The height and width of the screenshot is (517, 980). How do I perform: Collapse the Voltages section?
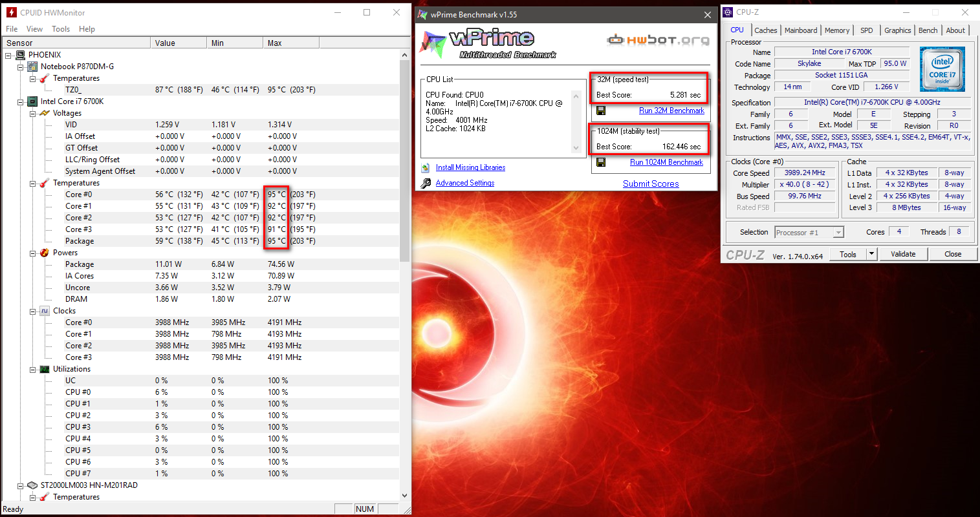pos(33,113)
